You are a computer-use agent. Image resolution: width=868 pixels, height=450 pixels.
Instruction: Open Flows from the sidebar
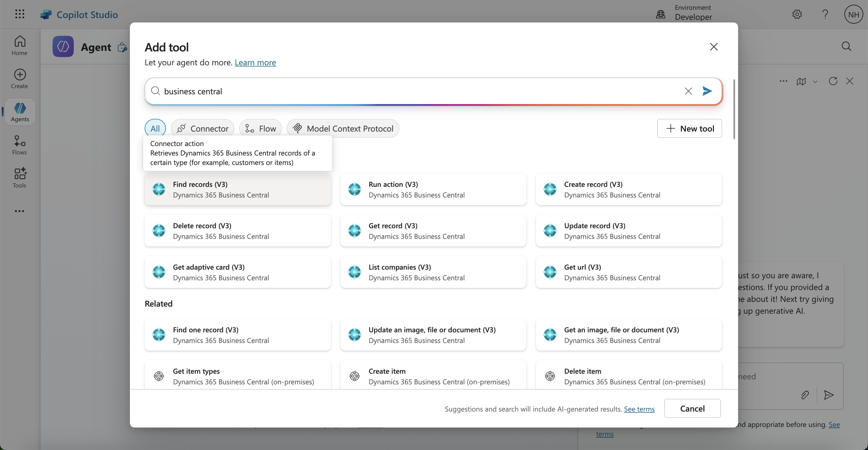[19, 145]
